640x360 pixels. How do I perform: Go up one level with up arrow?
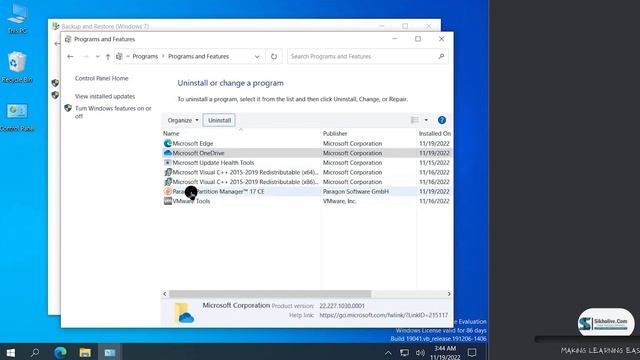(108, 56)
